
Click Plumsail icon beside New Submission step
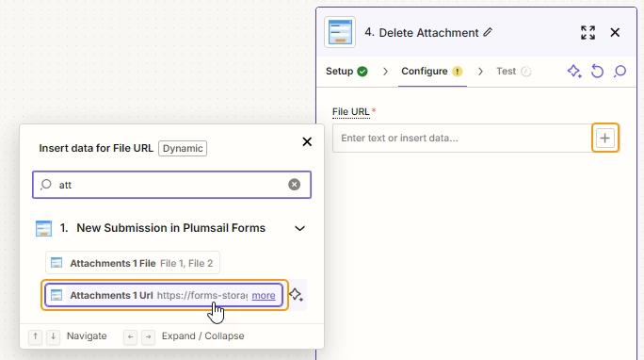tap(43, 228)
